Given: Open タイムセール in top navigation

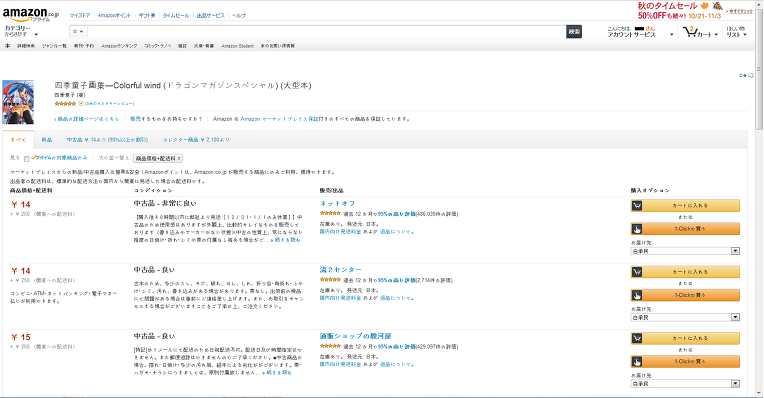Looking at the screenshot, I should click(x=176, y=16).
